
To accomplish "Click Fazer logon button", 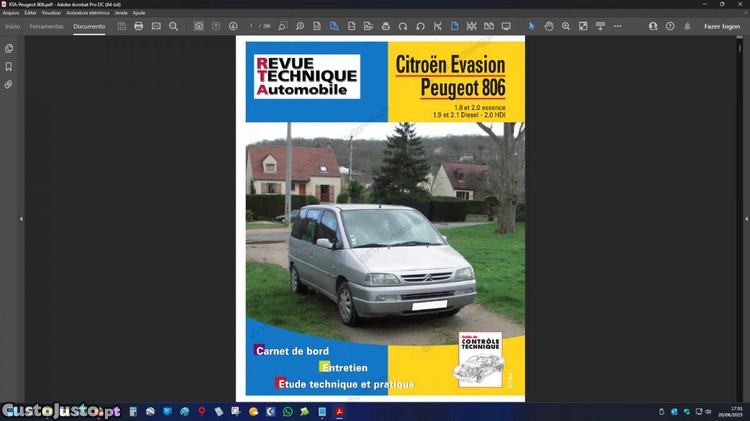I will pyautogui.click(x=721, y=26).
